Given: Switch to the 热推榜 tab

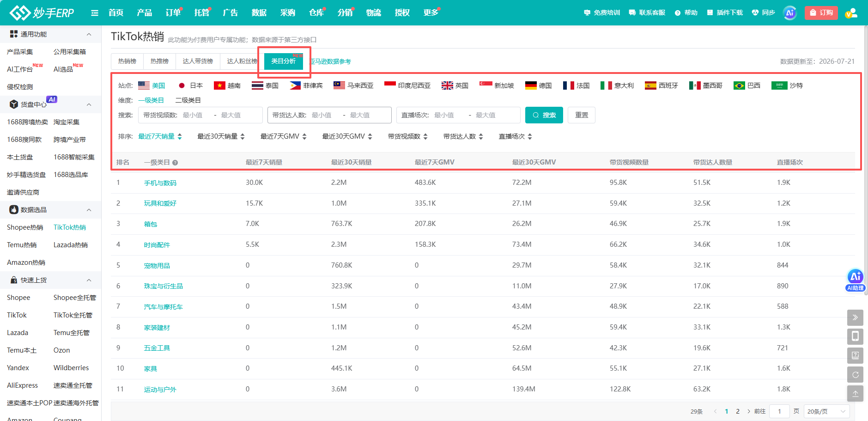Looking at the screenshot, I should (159, 61).
